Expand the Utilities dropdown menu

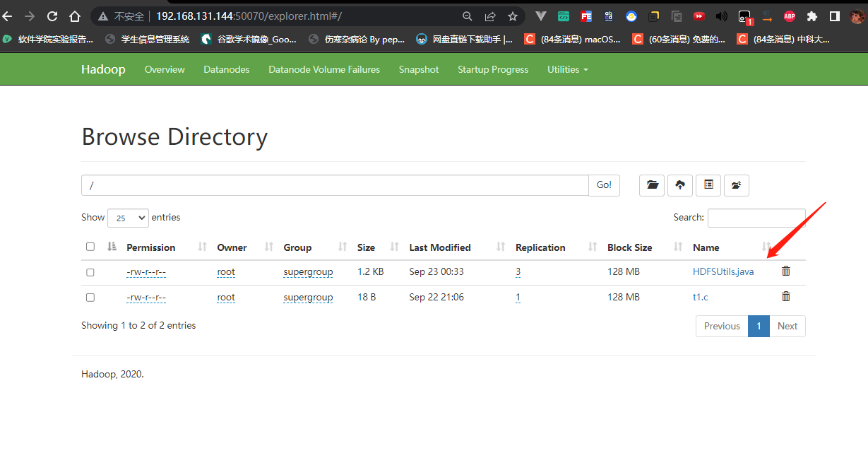click(x=567, y=69)
